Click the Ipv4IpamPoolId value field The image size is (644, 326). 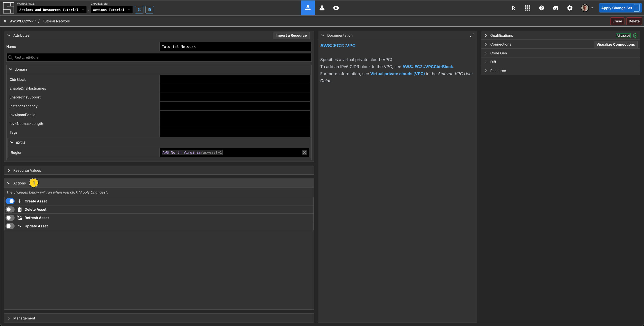coord(235,115)
